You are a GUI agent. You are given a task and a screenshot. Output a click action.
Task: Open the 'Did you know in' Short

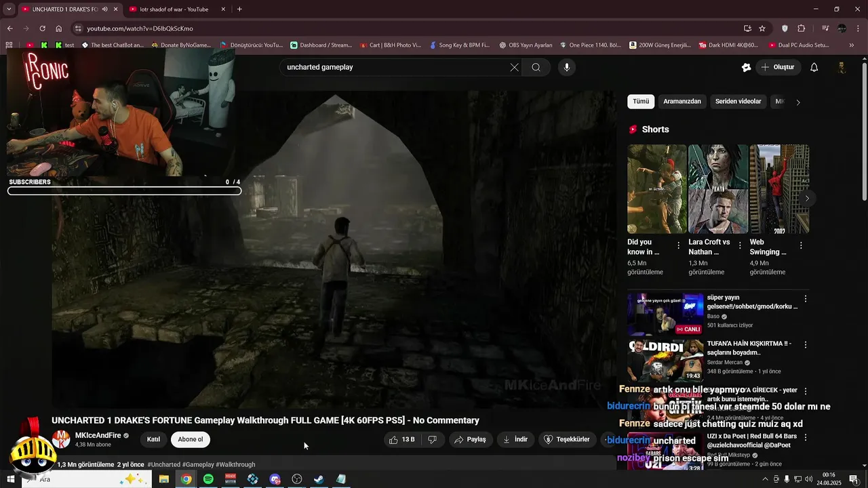point(656,189)
